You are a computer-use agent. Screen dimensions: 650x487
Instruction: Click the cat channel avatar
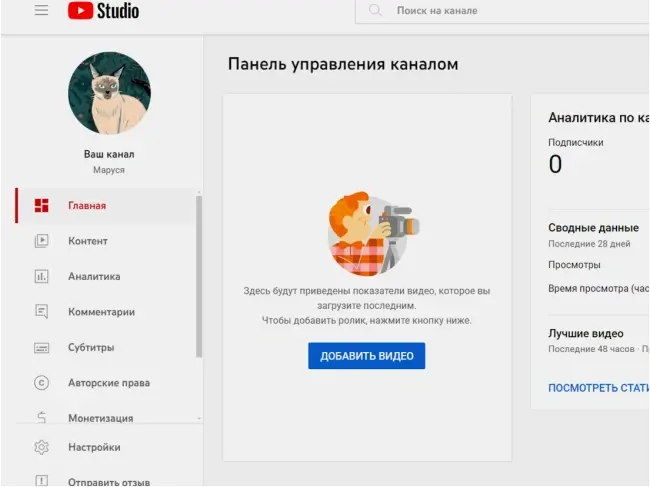coord(109,94)
